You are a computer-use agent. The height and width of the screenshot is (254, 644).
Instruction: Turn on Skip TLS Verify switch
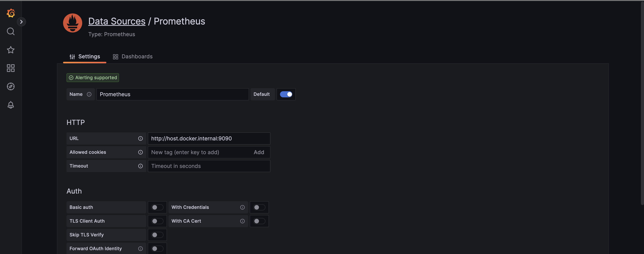[157, 235]
